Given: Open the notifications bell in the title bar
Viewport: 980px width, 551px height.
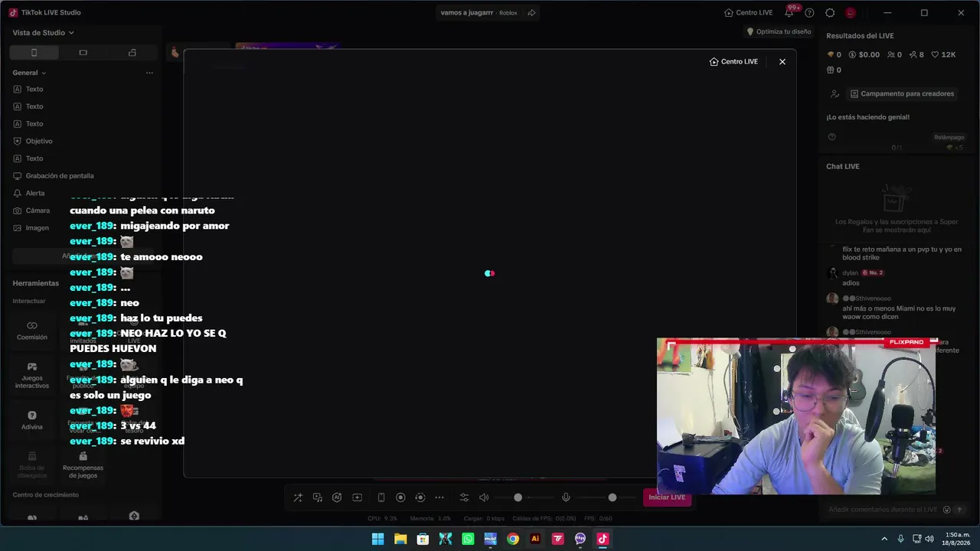Looking at the screenshot, I should (789, 12).
